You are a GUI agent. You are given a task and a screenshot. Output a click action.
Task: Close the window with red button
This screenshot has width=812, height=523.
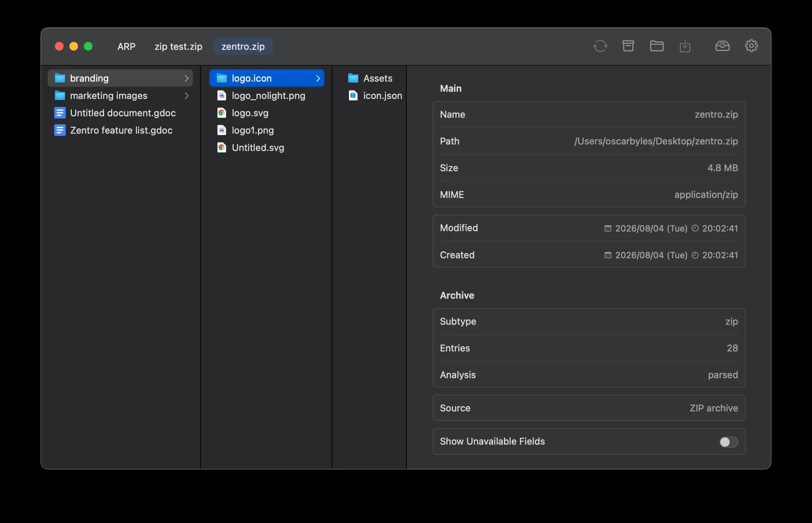pos(59,46)
